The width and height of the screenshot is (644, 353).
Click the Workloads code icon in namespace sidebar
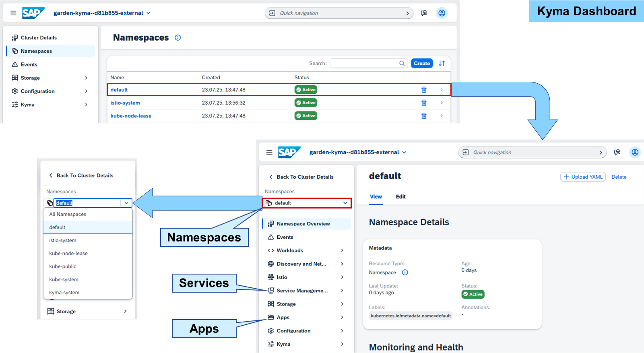point(271,250)
